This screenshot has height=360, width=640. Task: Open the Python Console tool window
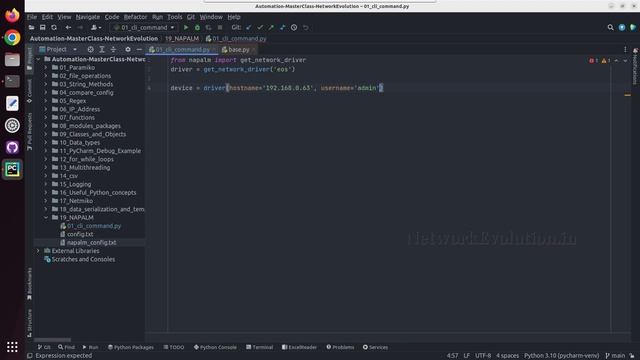pyautogui.click(x=215, y=347)
